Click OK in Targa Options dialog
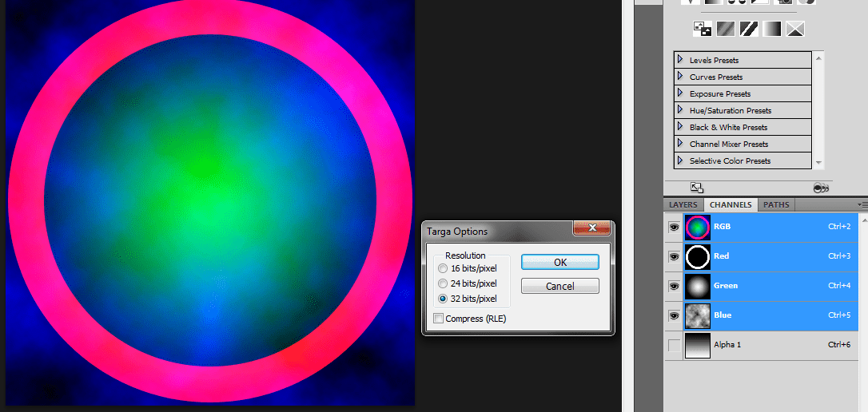Screen dimensions: 868x412 pyautogui.click(x=559, y=262)
